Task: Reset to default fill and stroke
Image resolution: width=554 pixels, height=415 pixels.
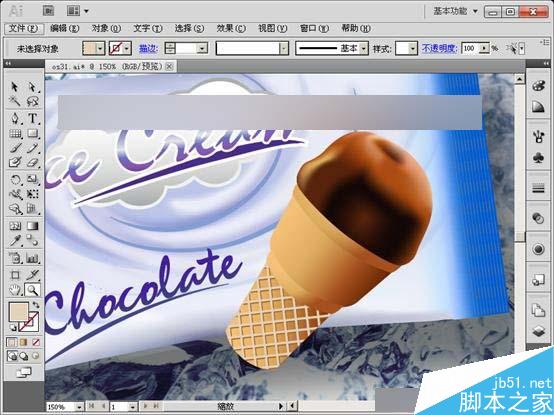Action: click(12, 327)
